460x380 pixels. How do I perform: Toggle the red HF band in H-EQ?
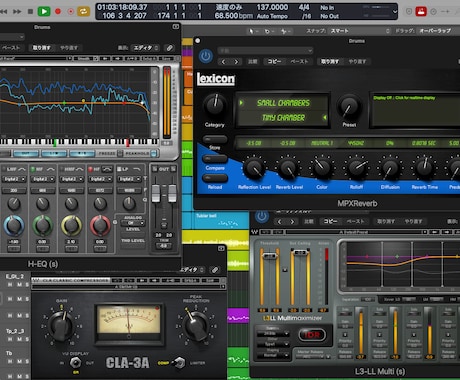coord(90,169)
